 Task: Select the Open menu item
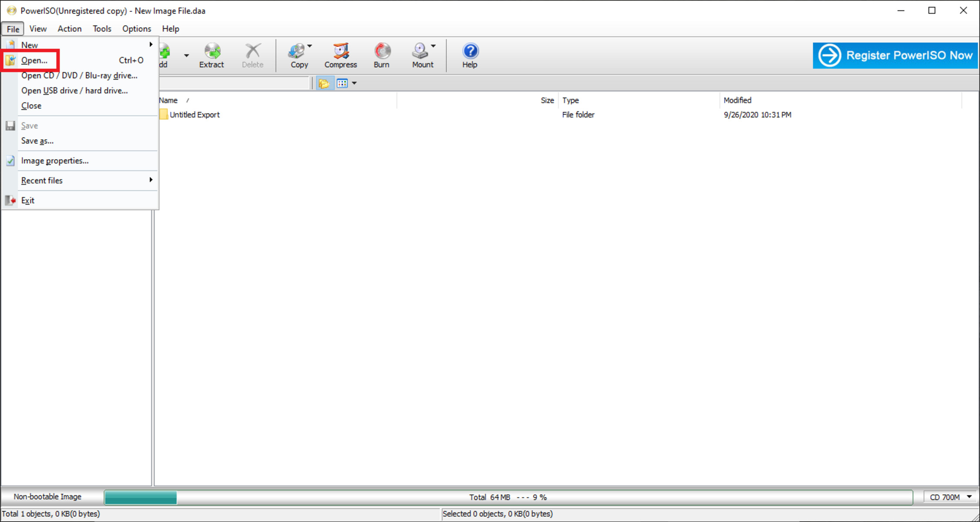pos(34,60)
